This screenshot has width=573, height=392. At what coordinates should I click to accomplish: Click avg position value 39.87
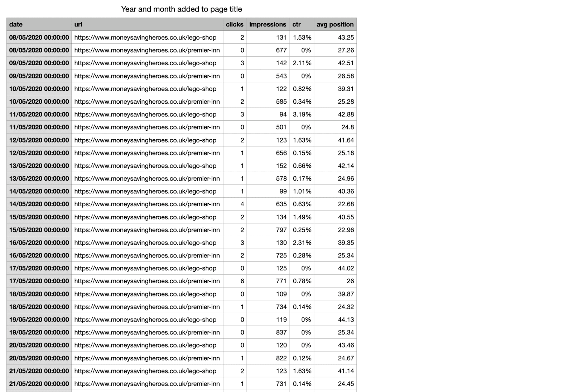click(346, 294)
